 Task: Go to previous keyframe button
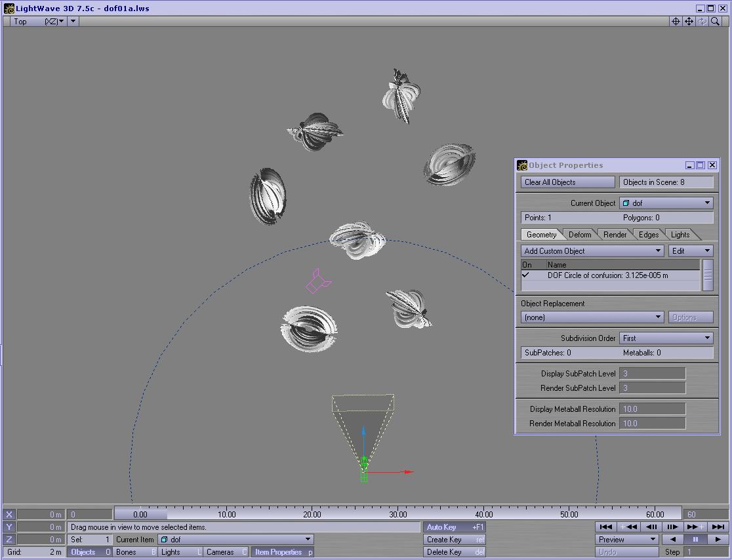628,527
